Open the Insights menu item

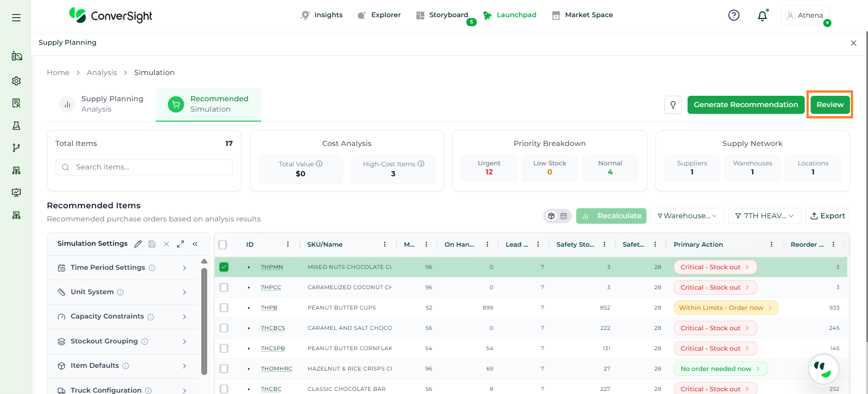322,15
